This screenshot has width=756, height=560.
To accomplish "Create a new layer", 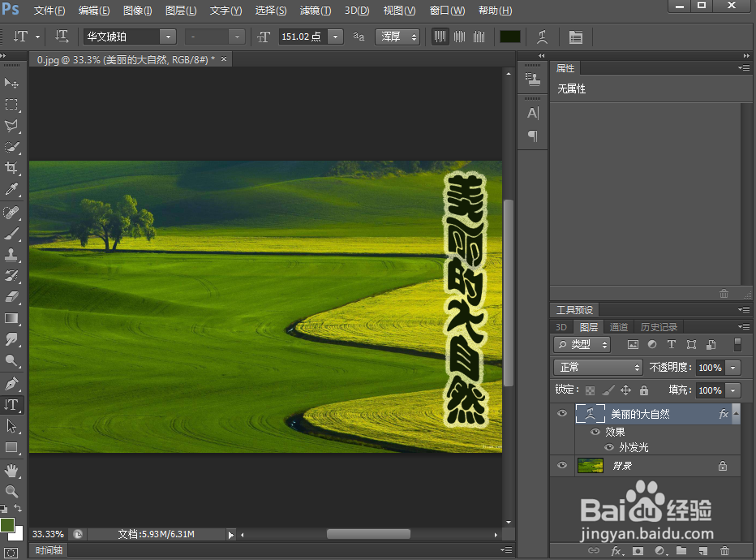I will 703,550.
